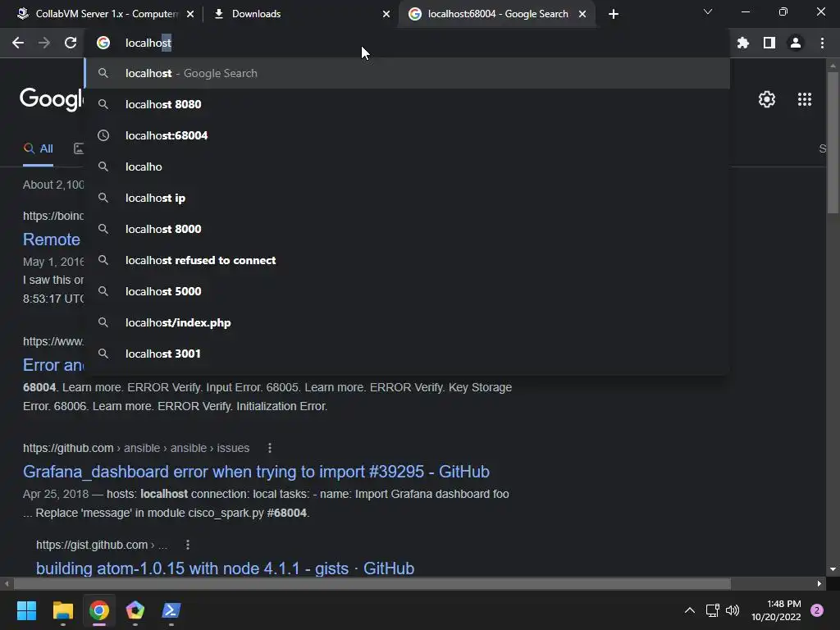Click the forward navigation arrow

coord(44,43)
